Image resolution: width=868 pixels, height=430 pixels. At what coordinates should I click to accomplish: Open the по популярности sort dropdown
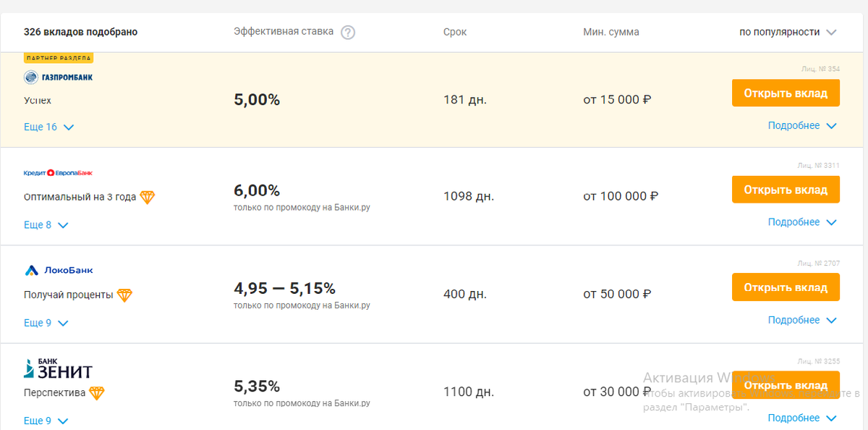(788, 32)
